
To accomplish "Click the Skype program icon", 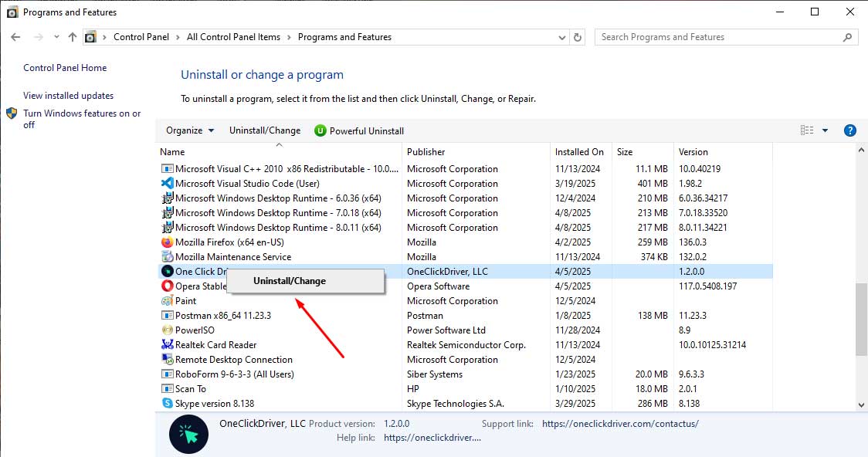I will (x=167, y=404).
